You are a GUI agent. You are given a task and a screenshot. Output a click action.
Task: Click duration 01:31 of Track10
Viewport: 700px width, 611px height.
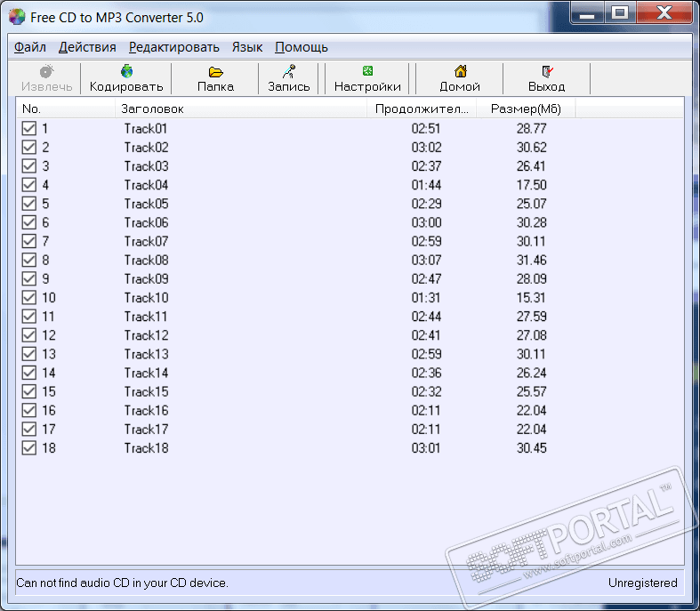[426, 297]
